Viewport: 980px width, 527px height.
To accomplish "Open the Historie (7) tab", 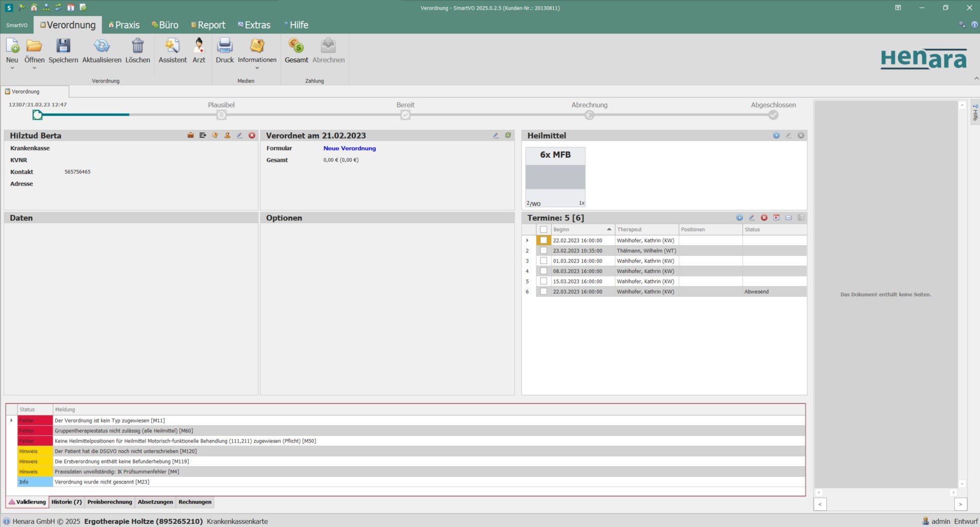I will (66, 502).
